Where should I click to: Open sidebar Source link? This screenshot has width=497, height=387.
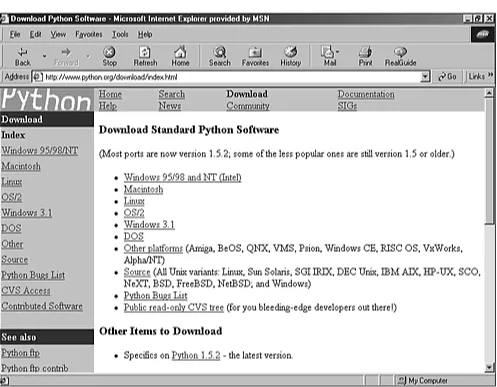pyautogui.click(x=14, y=259)
